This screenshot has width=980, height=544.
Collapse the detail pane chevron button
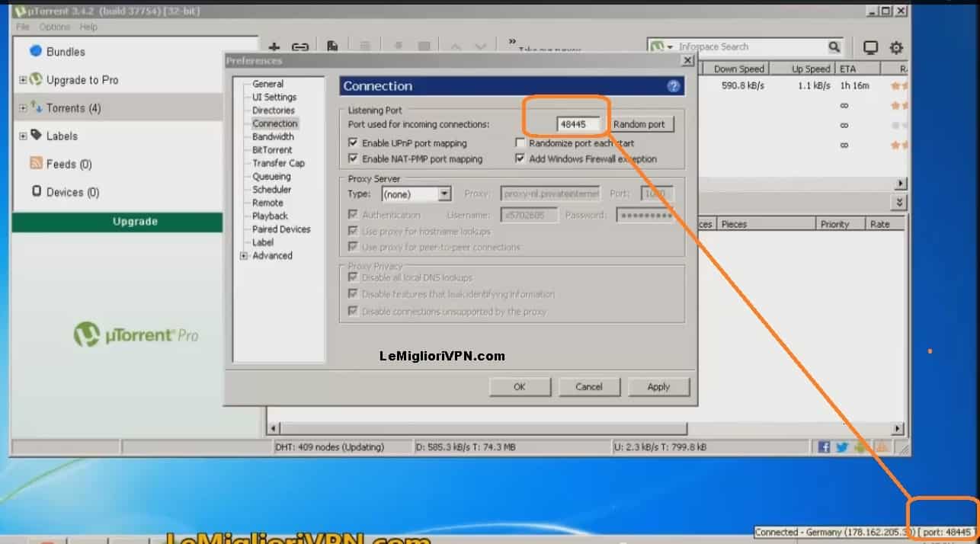[900, 202]
